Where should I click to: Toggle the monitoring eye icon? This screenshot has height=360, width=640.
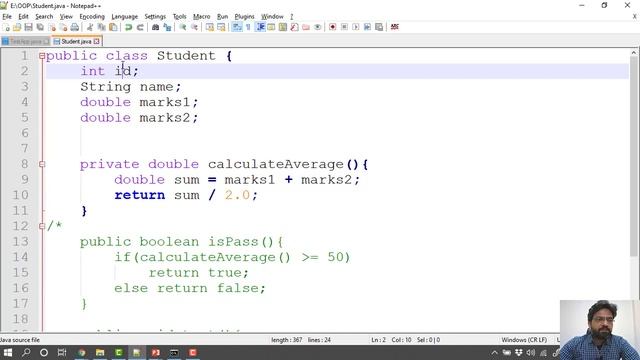(318, 27)
